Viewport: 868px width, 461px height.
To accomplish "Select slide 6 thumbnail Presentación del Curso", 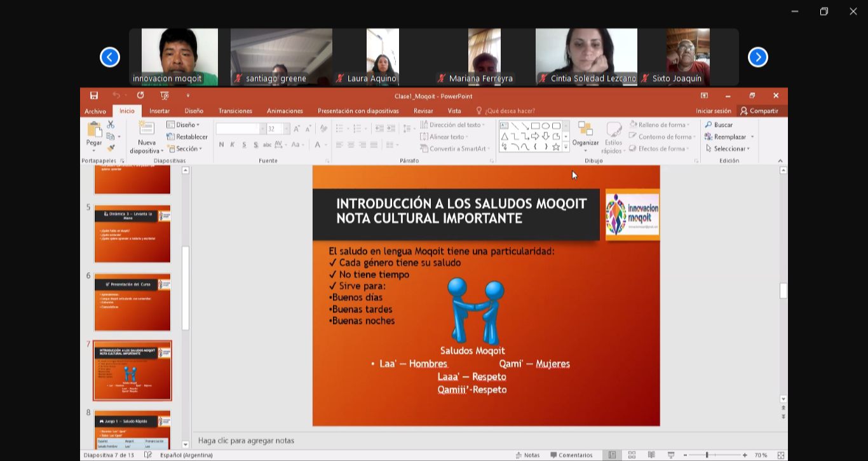I will pos(132,303).
